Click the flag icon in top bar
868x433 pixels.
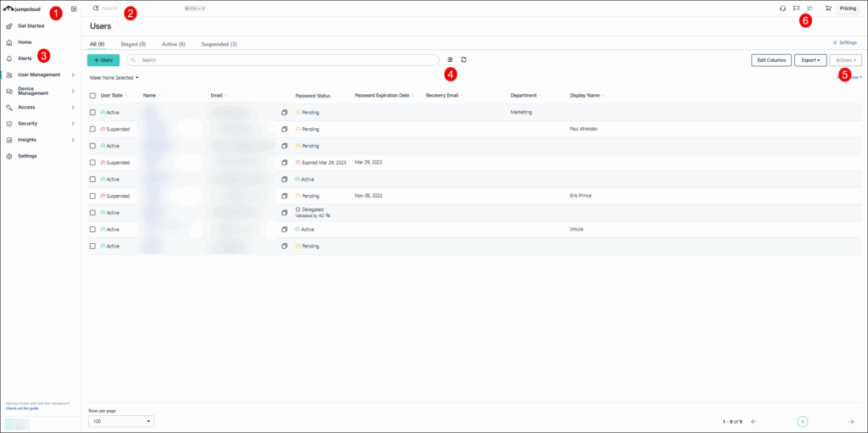(796, 8)
